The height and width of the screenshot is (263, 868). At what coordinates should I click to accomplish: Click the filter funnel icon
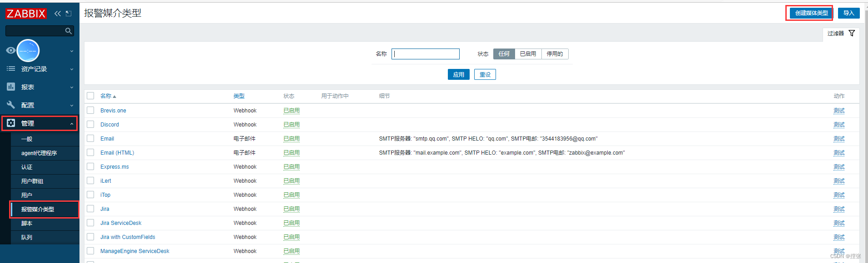tap(852, 33)
